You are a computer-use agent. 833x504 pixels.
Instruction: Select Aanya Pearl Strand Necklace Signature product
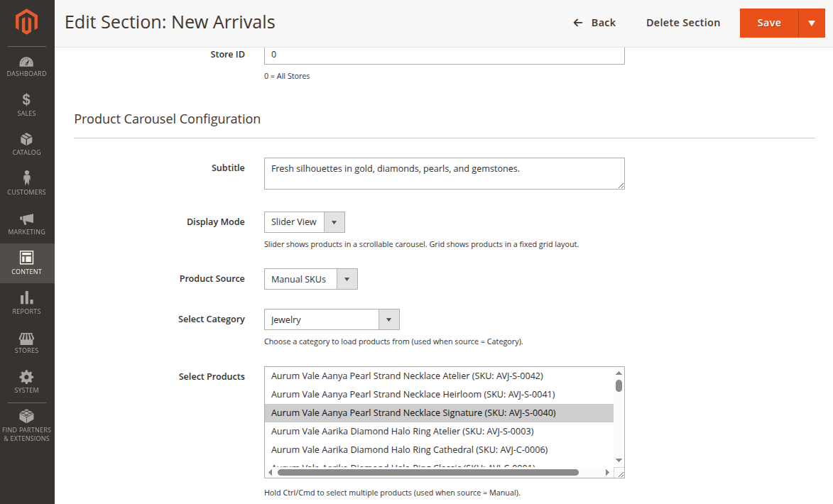[439, 413]
